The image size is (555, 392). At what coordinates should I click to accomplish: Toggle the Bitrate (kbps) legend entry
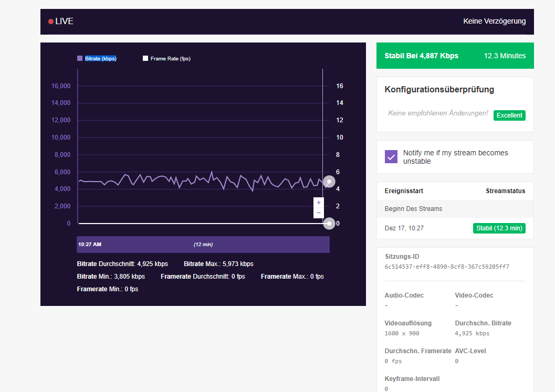coord(97,59)
